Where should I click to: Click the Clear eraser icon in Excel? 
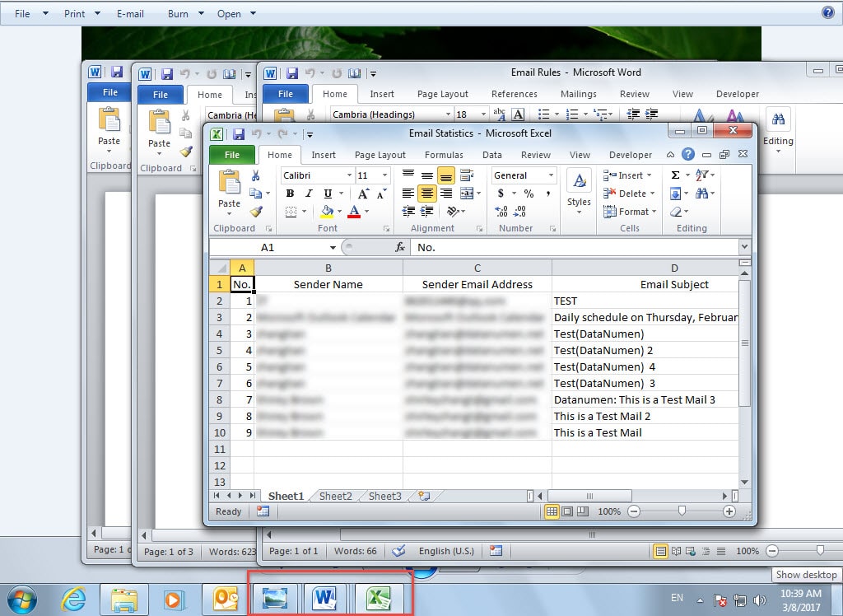(x=676, y=212)
